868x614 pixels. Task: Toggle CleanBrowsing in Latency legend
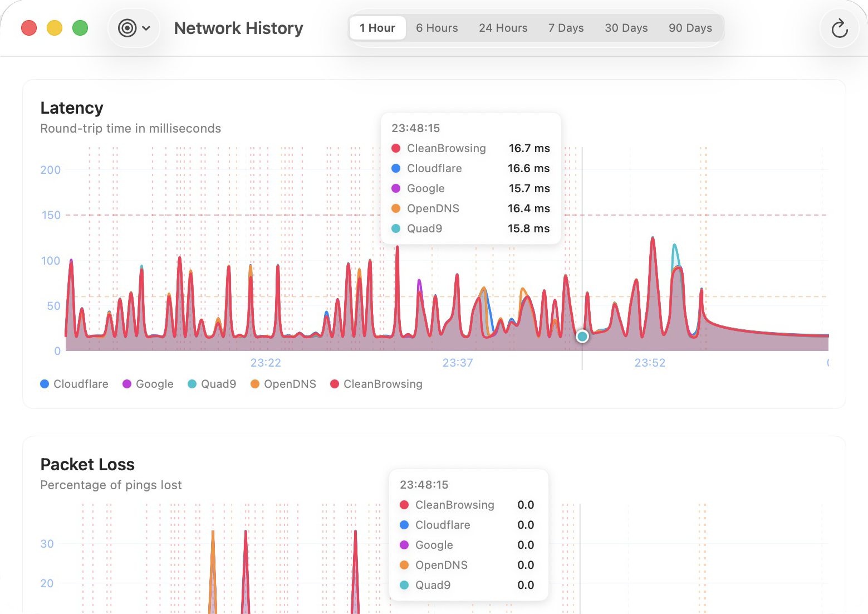tap(376, 384)
